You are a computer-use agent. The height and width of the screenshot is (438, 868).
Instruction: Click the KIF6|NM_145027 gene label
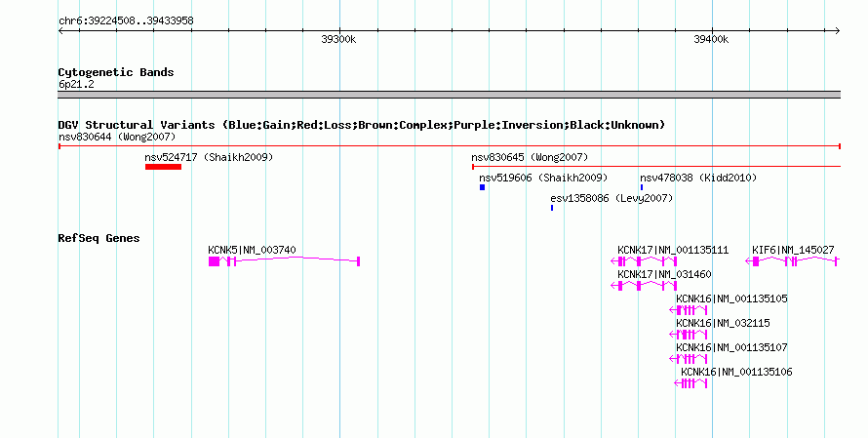(793, 250)
